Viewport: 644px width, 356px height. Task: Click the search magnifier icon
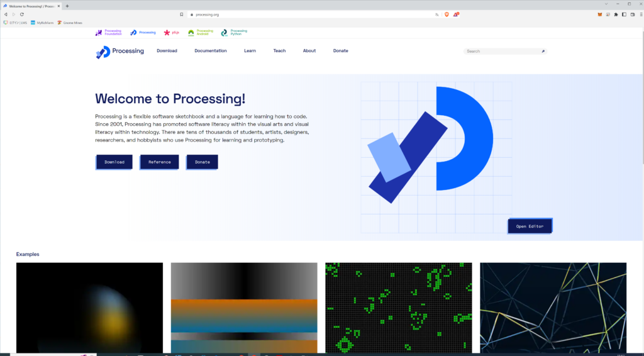[543, 52]
